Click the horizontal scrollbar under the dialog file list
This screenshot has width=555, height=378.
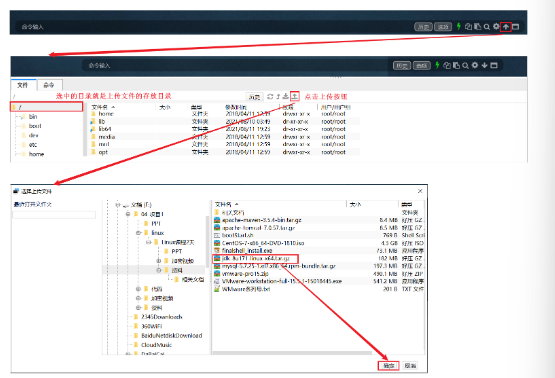292,353
